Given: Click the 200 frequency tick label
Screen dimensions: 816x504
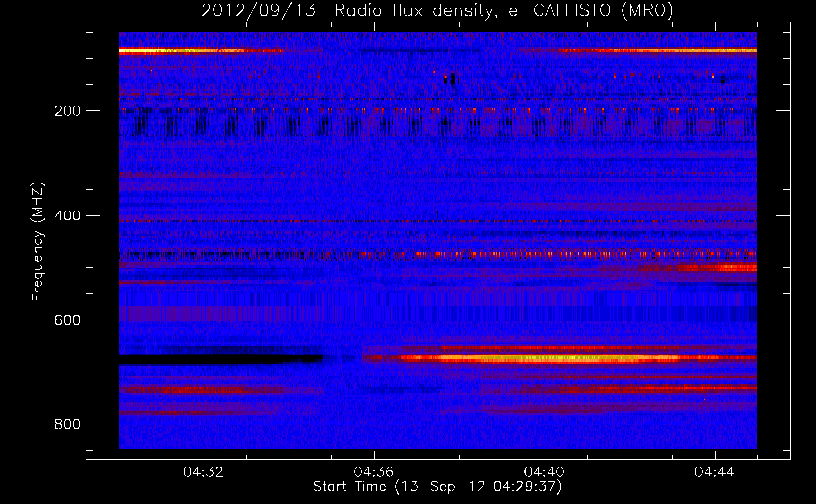Looking at the screenshot, I should point(68,111).
